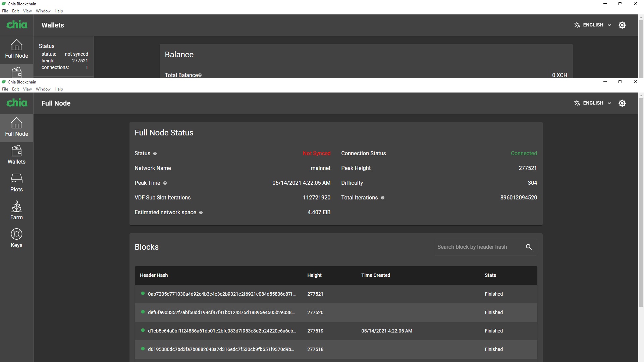Screen dimensions: 644x362
Task: Click Header Hash column header
Action: [154, 275]
